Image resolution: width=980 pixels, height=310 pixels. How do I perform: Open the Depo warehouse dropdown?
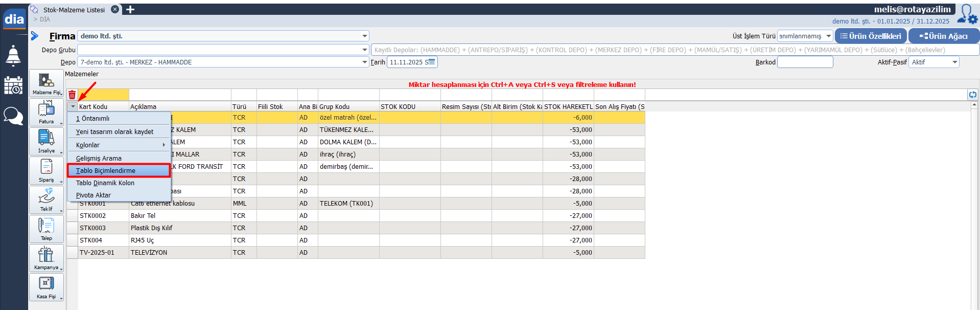[x=365, y=62]
